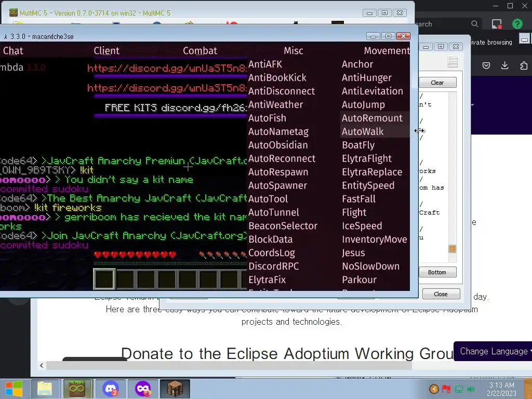The width and height of the screenshot is (532, 399).
Task: Switch to MultiMC from the taskbar
Action: coord(77,389)
